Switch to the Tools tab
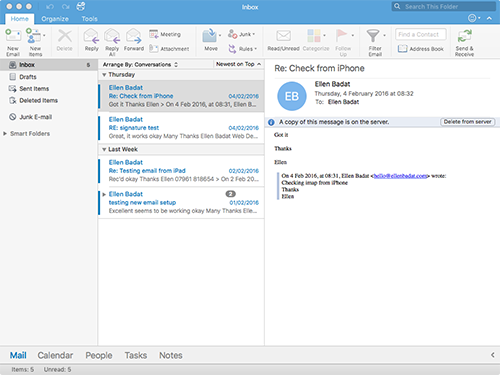The height and width of the screenshot is (375, 500). [x=90, y=19]
